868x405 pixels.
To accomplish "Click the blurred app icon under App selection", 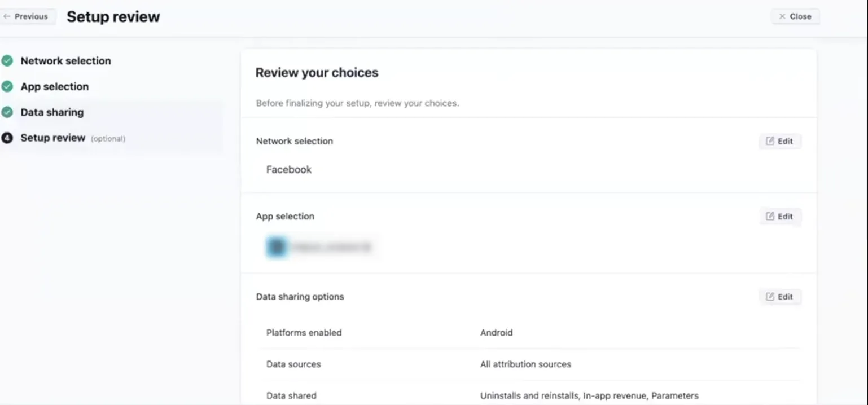I will tap(277, 247).
